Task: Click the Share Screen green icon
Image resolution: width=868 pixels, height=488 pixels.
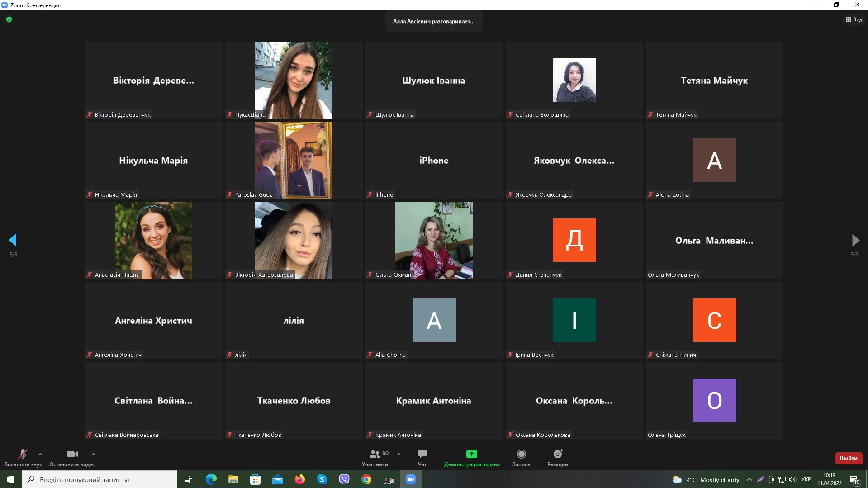Action: 471,454
